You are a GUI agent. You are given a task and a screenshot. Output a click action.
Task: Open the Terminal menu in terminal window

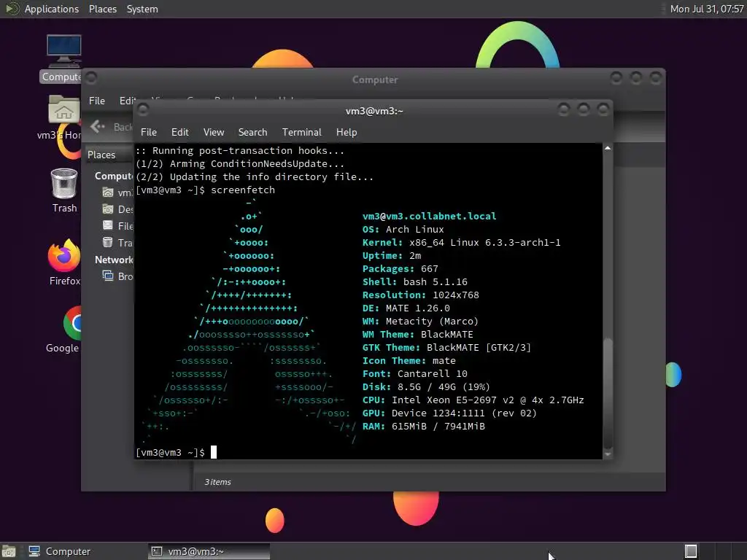(301, 133)
